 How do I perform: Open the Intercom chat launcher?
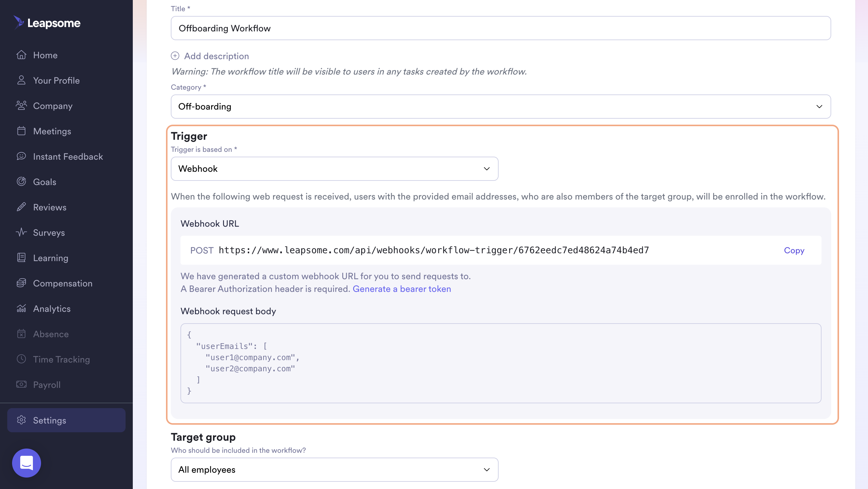(27, 463)
